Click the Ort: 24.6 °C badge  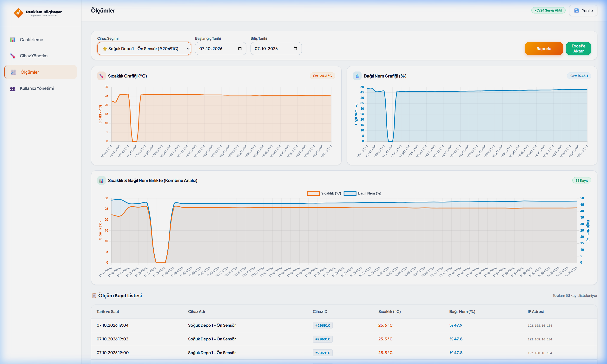[322, 76]
